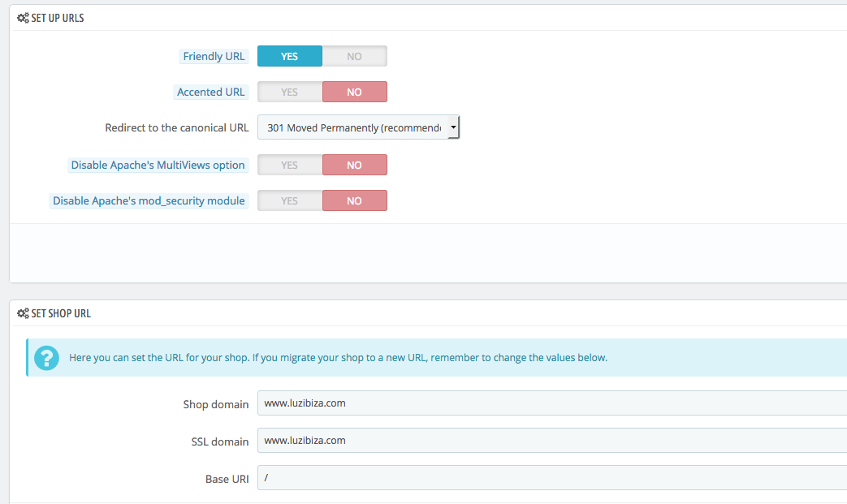Click YES on the Friendly URL switch
The width and height of the screenshot is (847, 504).
coord(289,56)
